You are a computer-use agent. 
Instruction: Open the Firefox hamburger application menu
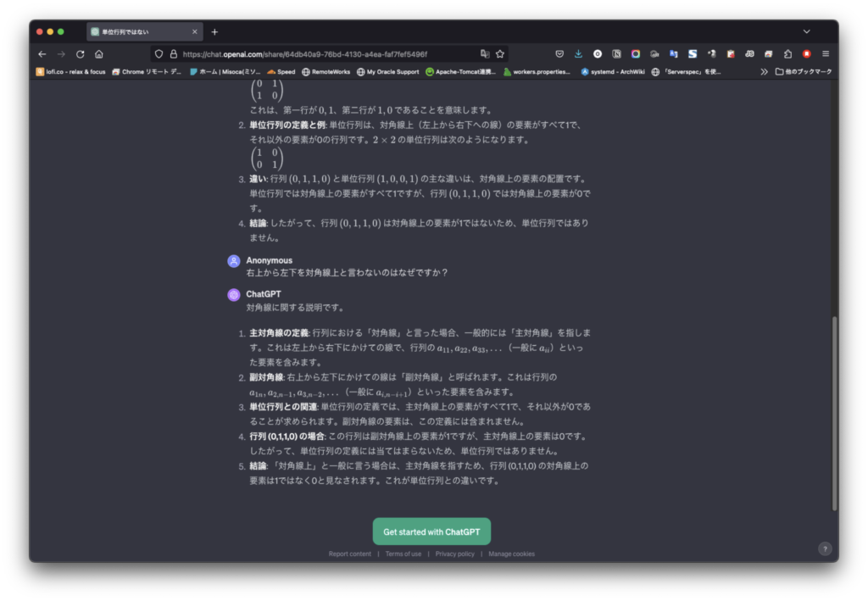coord(826,53)
